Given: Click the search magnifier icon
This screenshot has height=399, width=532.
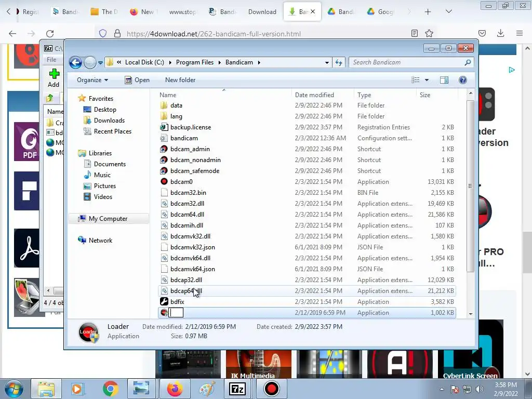Looking at the screenshot, I should click(x=468, y=62).
